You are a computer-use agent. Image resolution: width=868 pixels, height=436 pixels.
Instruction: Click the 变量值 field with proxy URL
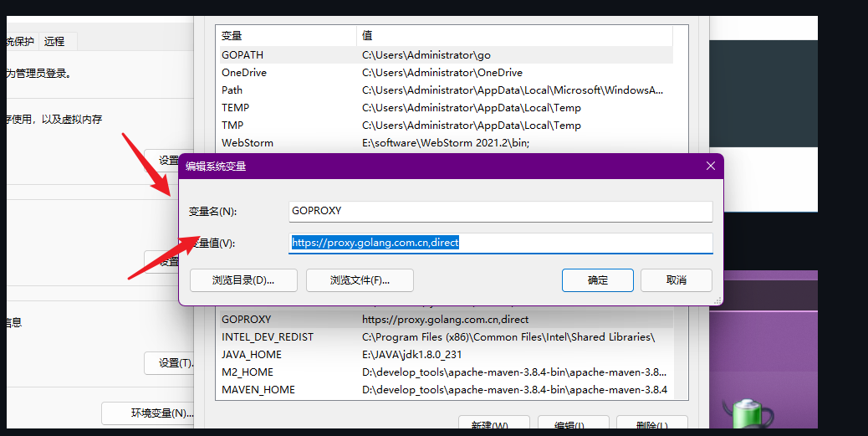tap(500, 243)
